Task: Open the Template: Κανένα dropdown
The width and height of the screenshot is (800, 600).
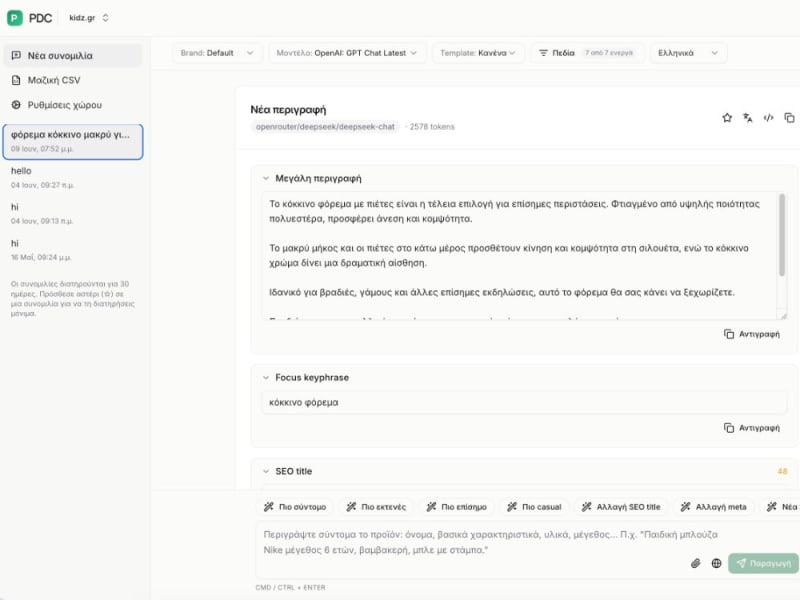Action: pos(478,53)
